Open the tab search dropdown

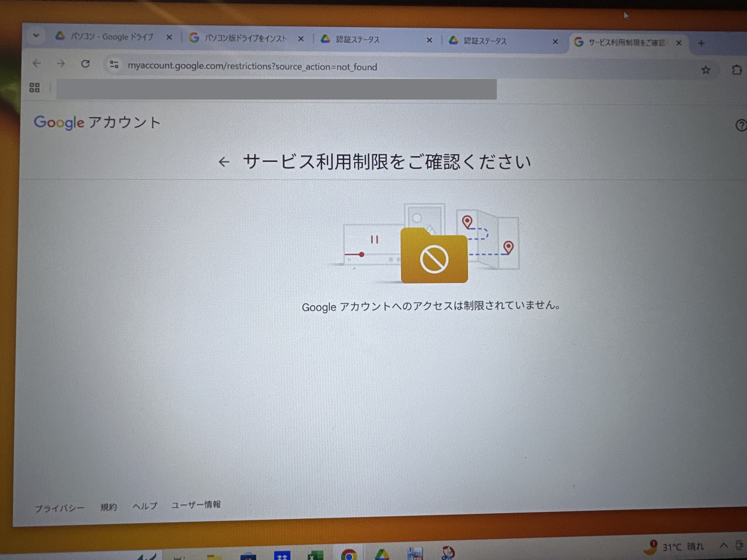tap(36, 36)
